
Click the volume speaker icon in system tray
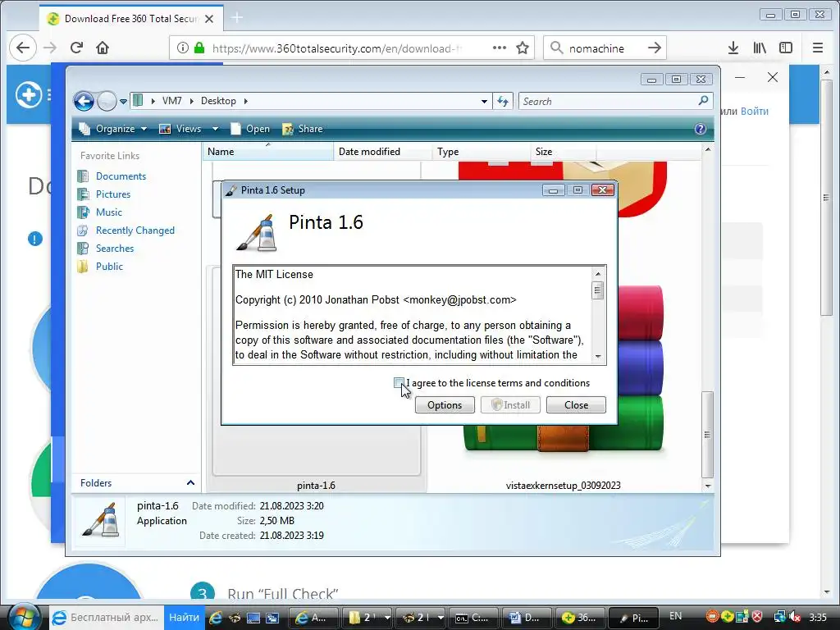795,617
